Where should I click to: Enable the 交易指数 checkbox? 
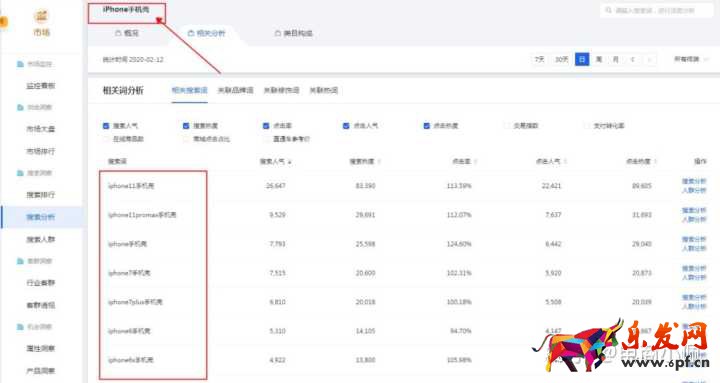506,125
